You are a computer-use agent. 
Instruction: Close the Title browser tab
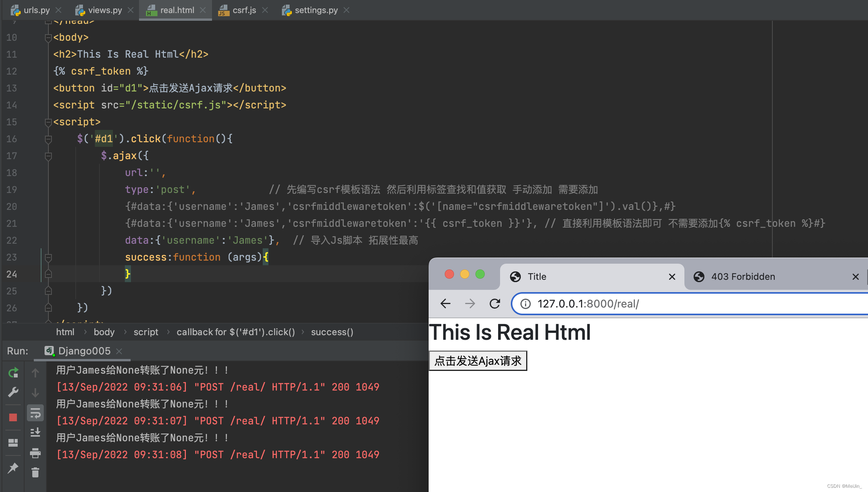click(672, 277)
